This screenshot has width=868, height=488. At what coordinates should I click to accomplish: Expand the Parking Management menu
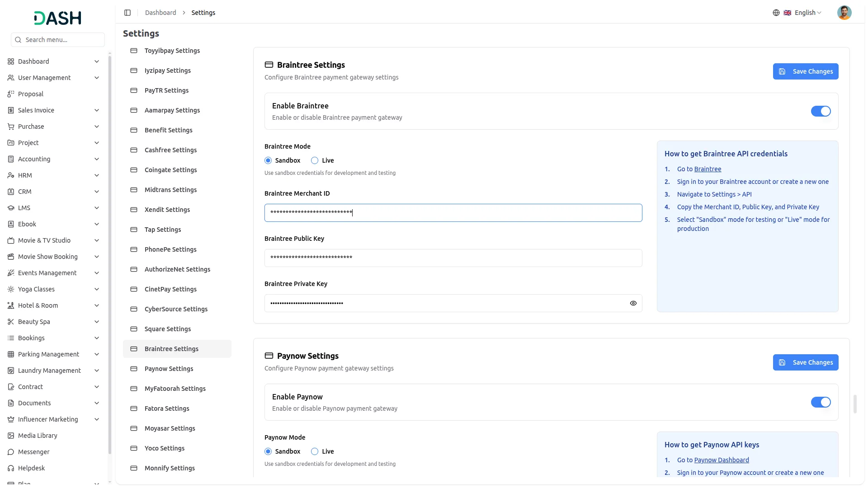pos(54,354)
